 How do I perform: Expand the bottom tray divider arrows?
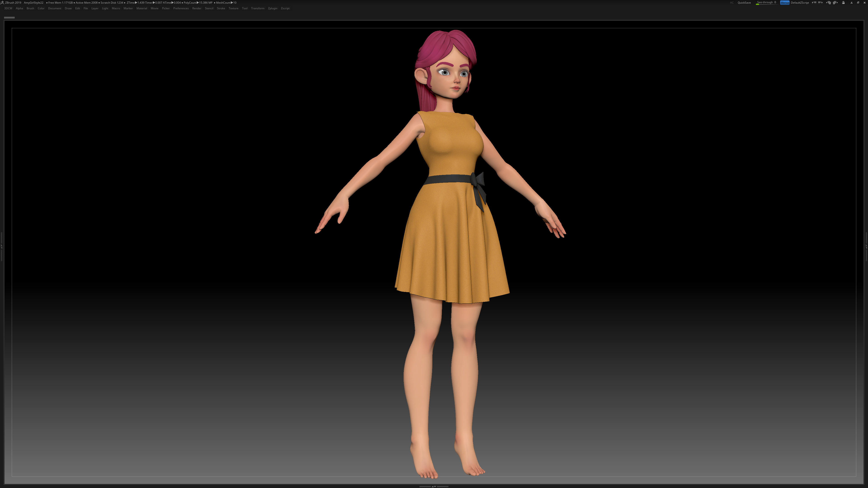tap(434, 486)
